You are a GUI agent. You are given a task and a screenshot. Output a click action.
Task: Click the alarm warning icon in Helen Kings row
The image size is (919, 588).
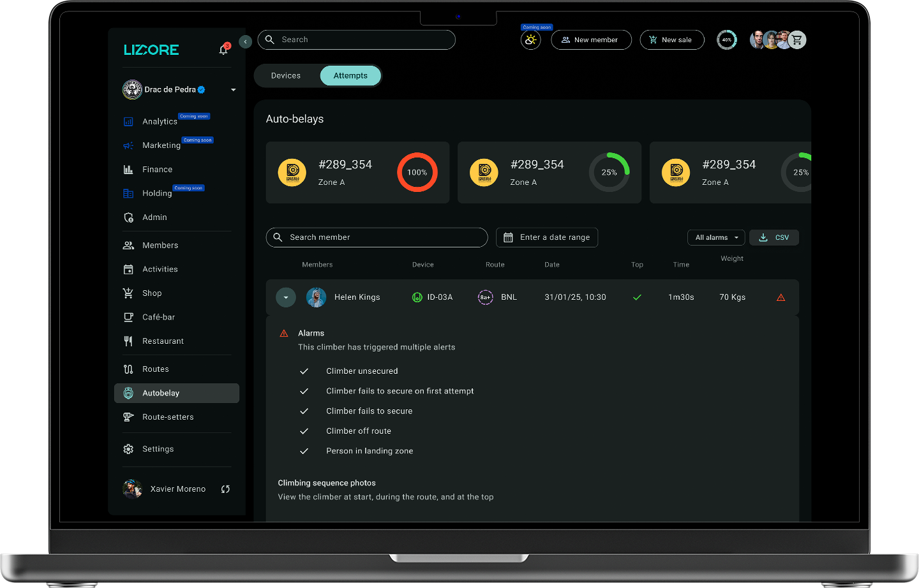click(x=781, y=298)
